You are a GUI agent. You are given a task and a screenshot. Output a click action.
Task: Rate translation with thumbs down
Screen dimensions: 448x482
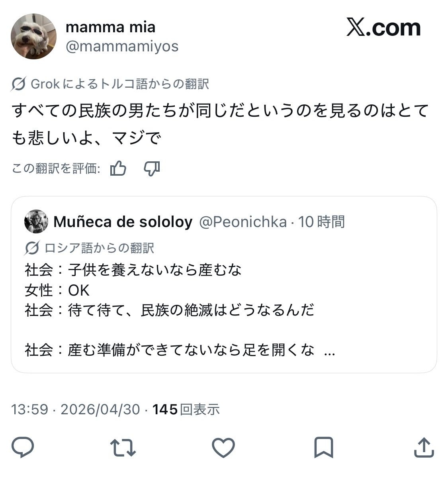(x=151, y=169)
